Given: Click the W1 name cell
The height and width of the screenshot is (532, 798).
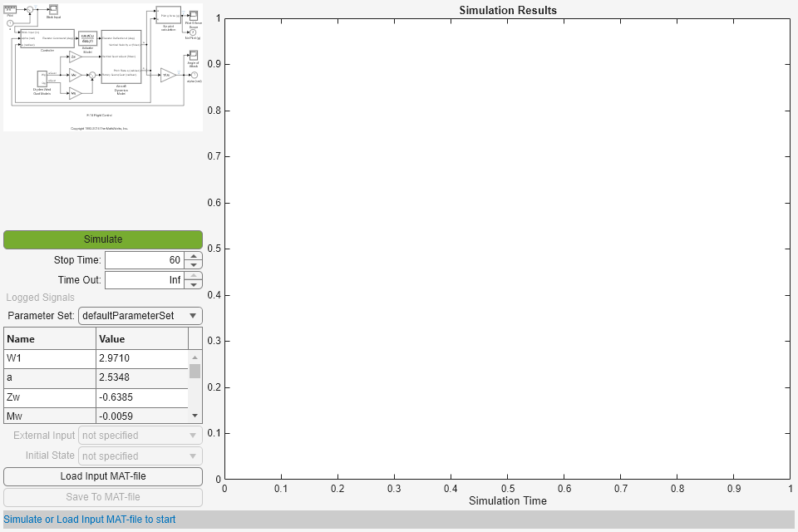Looking at the screenshot, I should pyautogui.click(x=50, y=358).
